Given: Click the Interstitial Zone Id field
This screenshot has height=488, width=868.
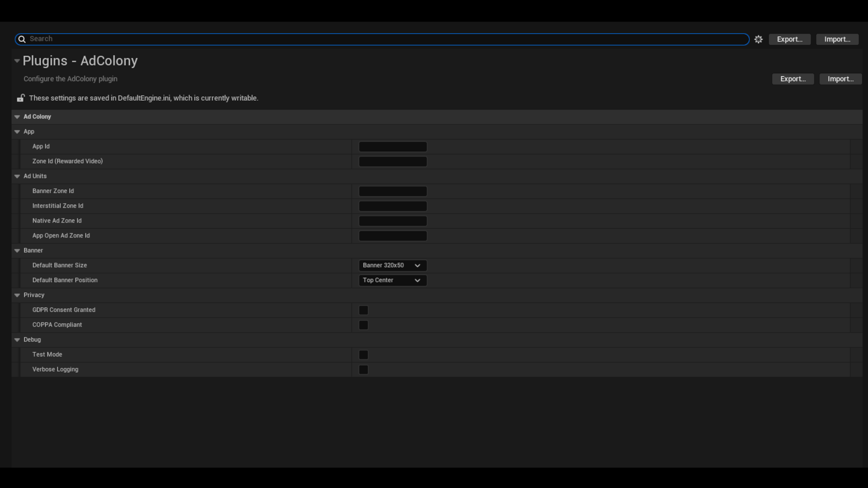Looking at the screenshot, I should pyautogui.click(x=393, y=206).
